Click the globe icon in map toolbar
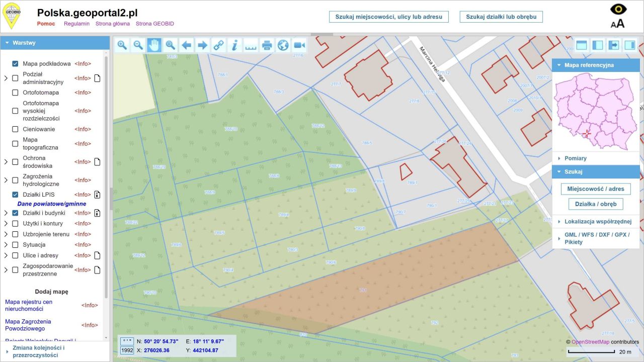 (283, 45)
